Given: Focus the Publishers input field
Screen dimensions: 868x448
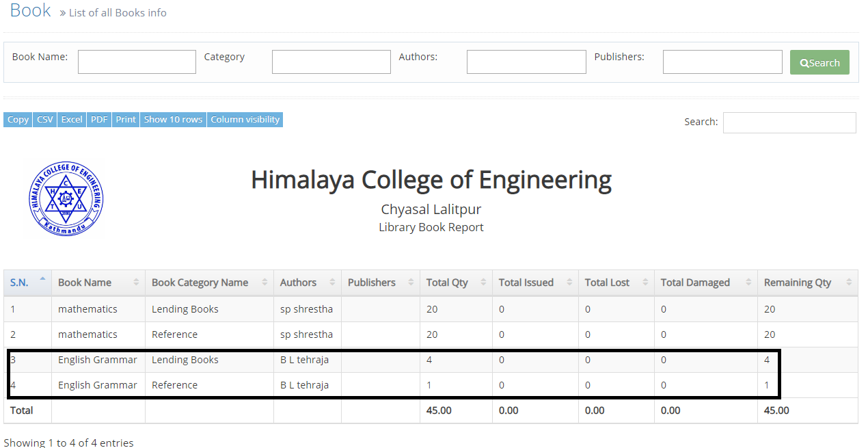Looking at the screenshot, I should click(722, 62).
